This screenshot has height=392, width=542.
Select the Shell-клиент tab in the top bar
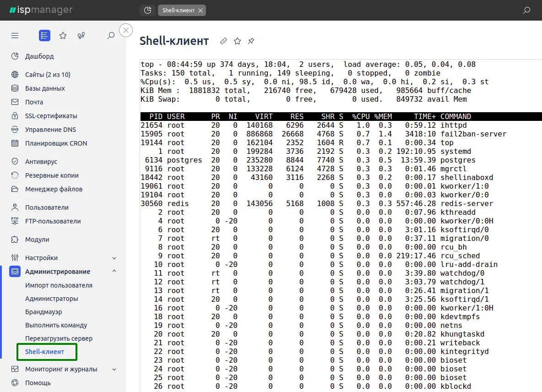coord(179,10)
